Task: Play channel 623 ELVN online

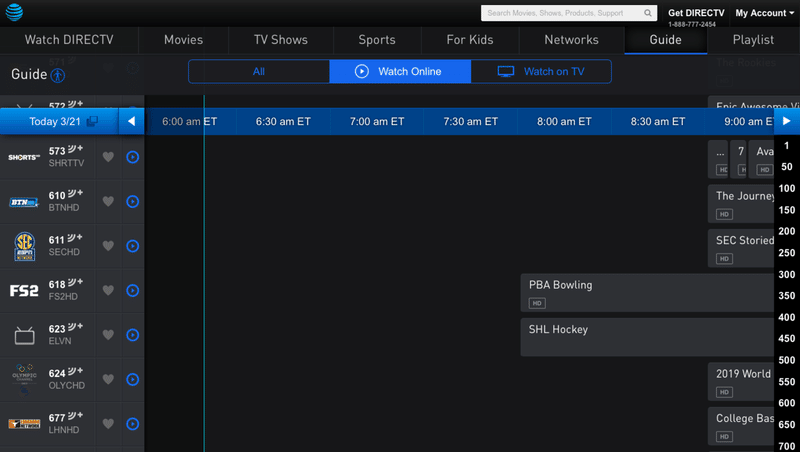Action: (x=133, y=335)
